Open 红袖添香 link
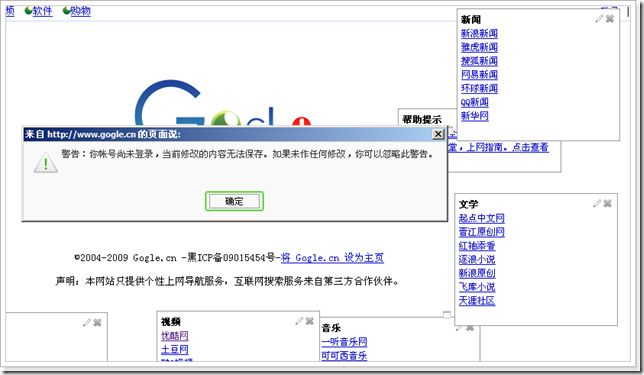The height and width of the screenshot is (375, 644). click(477, 246)
